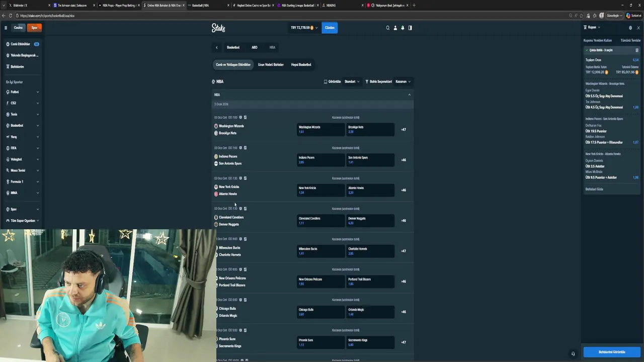Image resolution: width=644 pixels, height=362 pixels.
Task: Select Denver Nuggets odds button
Action: 370,221
